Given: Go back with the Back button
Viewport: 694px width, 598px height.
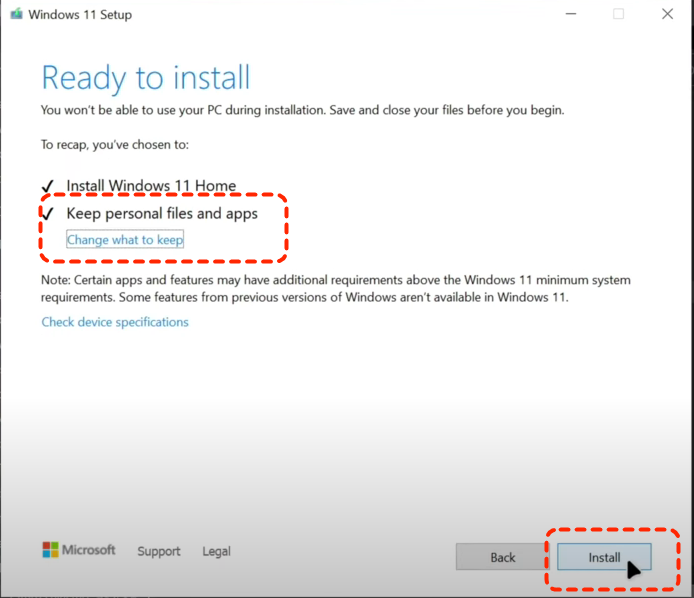Looking at the screenshot, I should pyautogui.click(x=502, y=557).
